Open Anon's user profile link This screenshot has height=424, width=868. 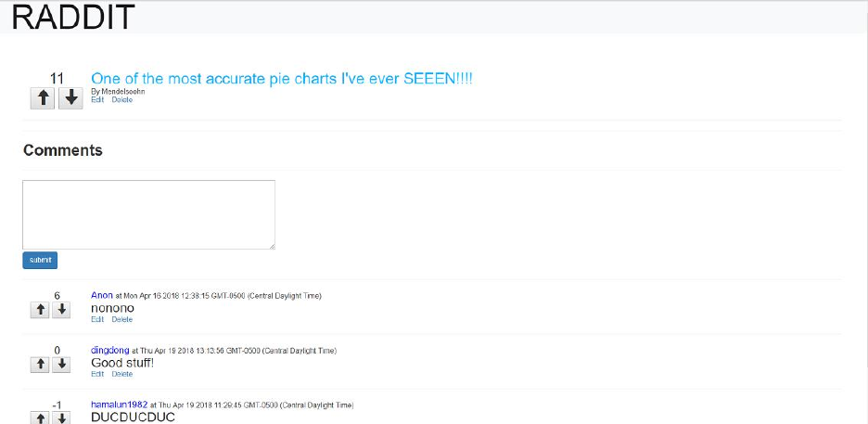(101, 295)
